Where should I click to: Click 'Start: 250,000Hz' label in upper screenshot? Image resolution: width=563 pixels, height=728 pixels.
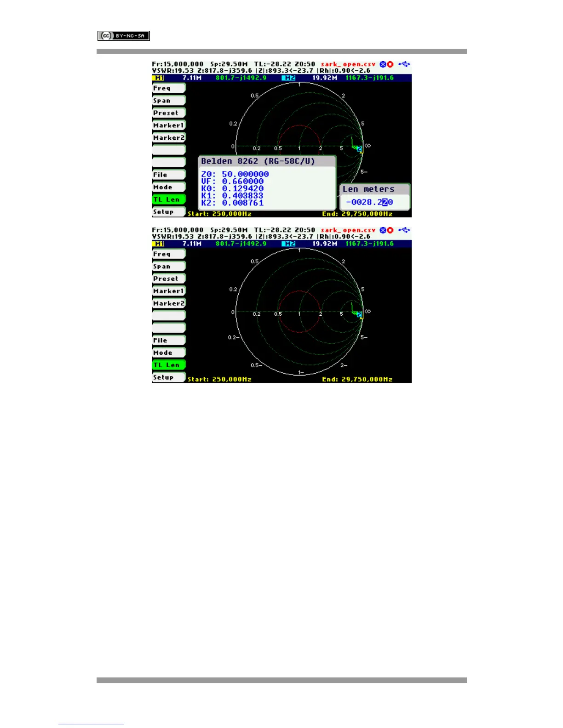(219, 214)
